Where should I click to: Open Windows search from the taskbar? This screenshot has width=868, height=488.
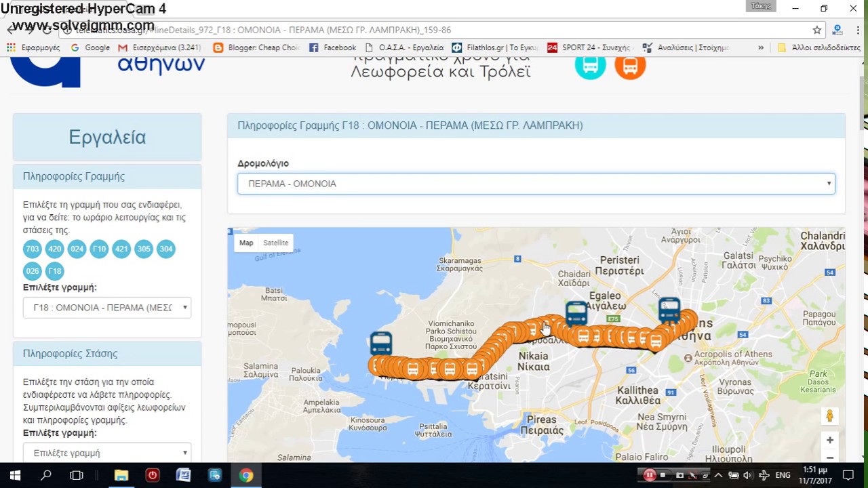[46, 475]
